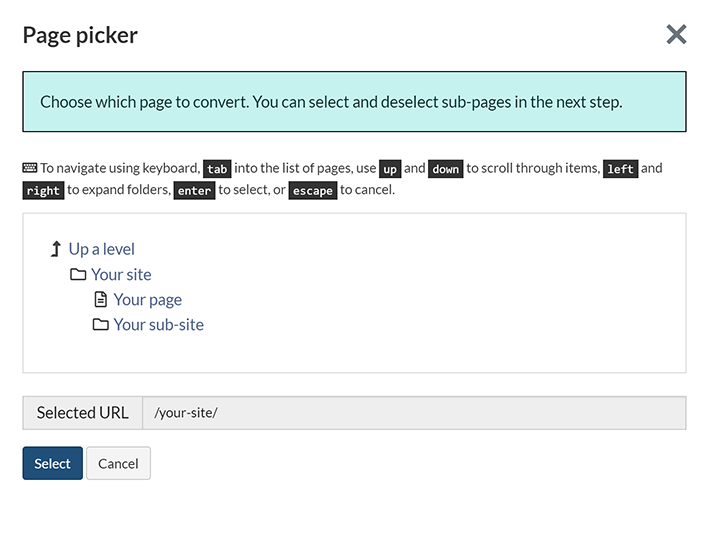Image resolution: width=709 pixels, height=542 pixels.
Task: Go up a level in page tree
Action: (101, 249)
